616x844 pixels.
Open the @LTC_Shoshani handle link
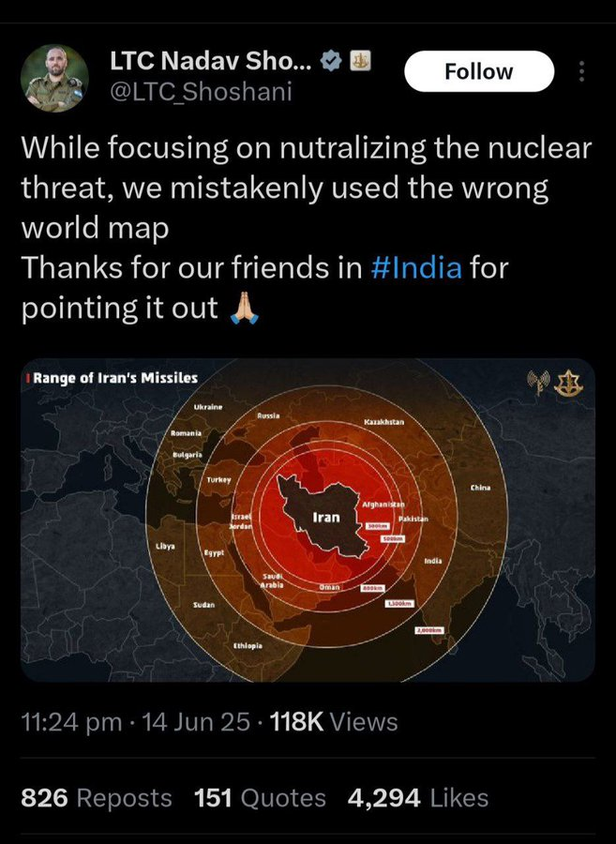[x=202, y=91]
